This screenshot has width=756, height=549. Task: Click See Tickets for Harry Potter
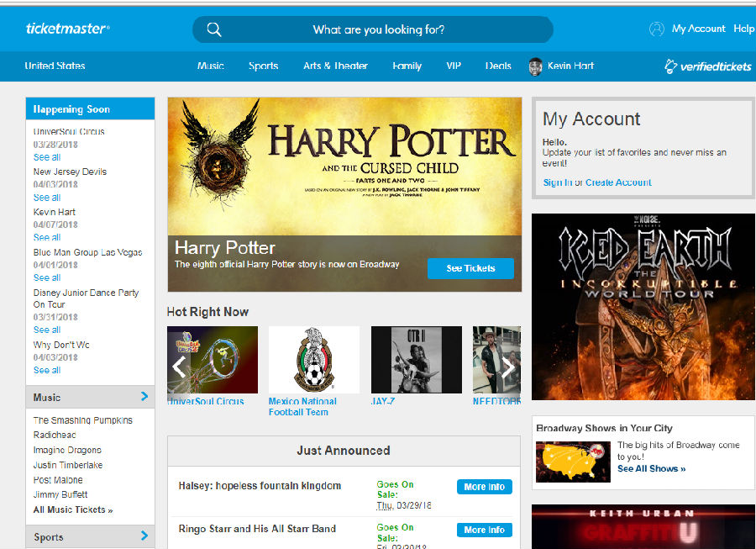tap(470, 268)
